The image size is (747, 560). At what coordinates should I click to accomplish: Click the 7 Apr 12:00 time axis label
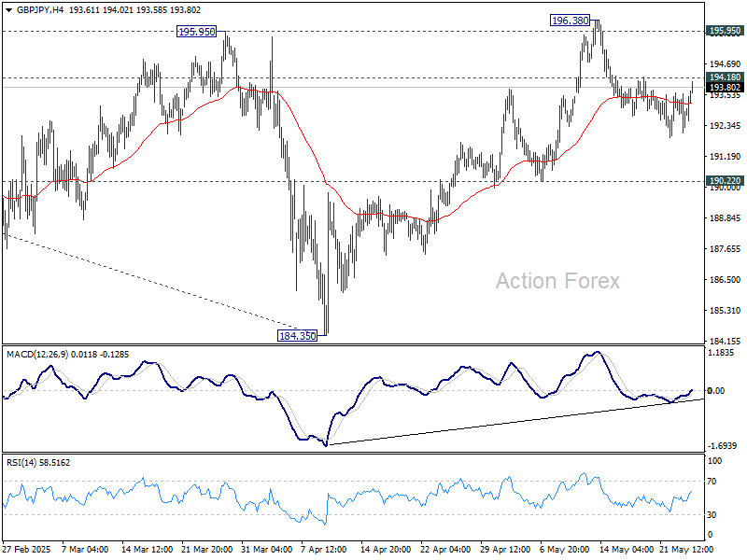click(x=324, y=550)
